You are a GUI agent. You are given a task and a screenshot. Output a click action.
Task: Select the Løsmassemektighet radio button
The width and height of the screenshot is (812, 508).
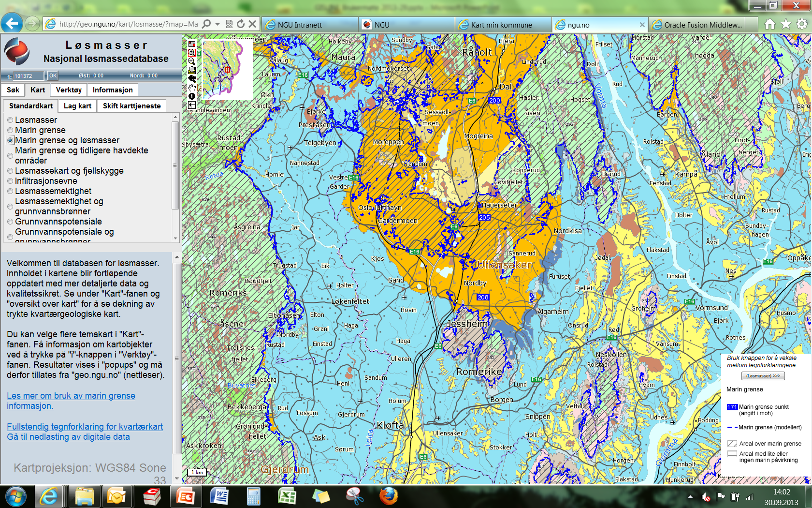coord(10,191)
